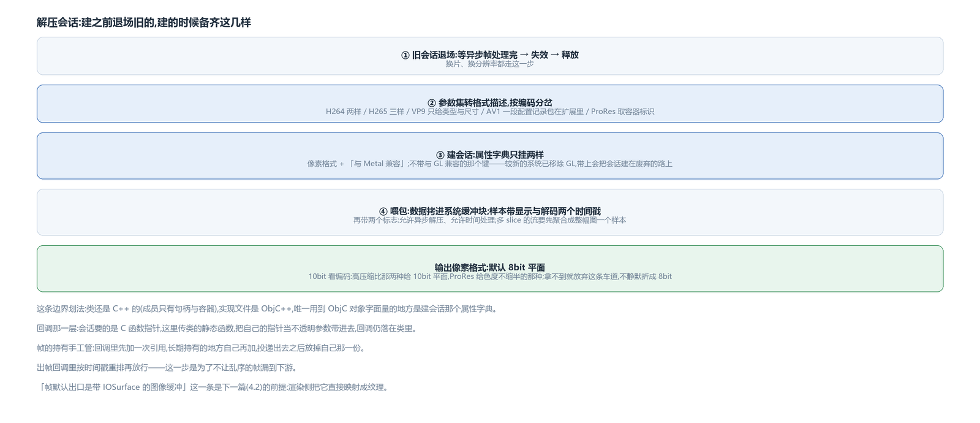Click paragraph starting 回调那一层
The image size is (980, 423).
click(228, 329)
